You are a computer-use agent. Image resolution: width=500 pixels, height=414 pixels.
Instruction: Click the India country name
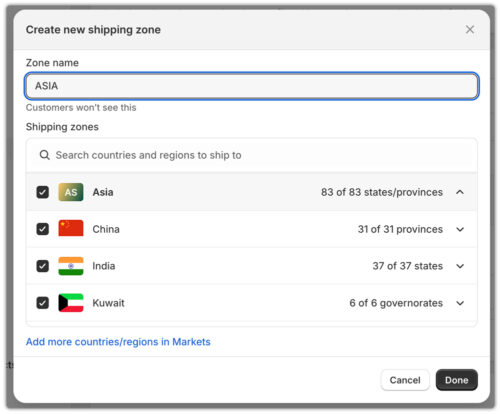pyautogui.click(x=104, y=266)
